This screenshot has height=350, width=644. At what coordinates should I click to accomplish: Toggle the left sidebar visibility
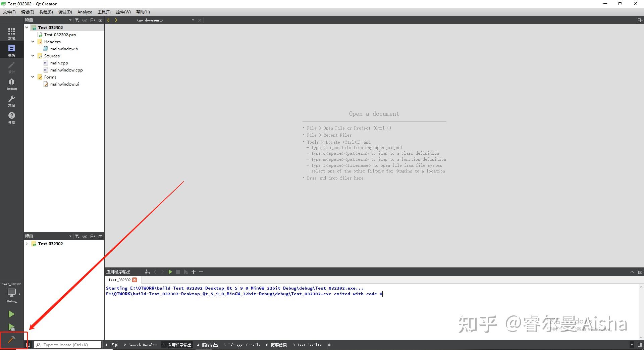pyautogui.click(x=29, y=345)
